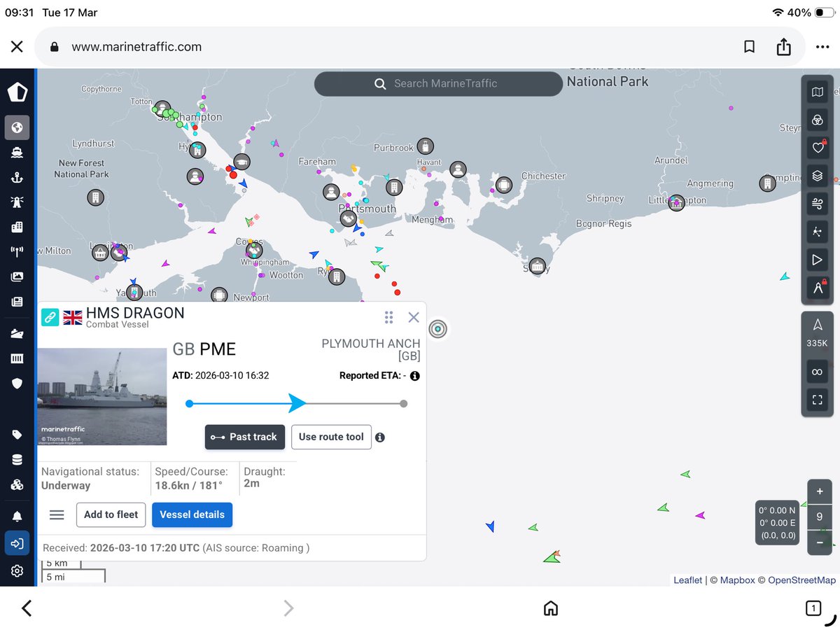This screenshot has width=840, height=630.
Task: Zoom in the map with plus button
Action: pos(820,491)
